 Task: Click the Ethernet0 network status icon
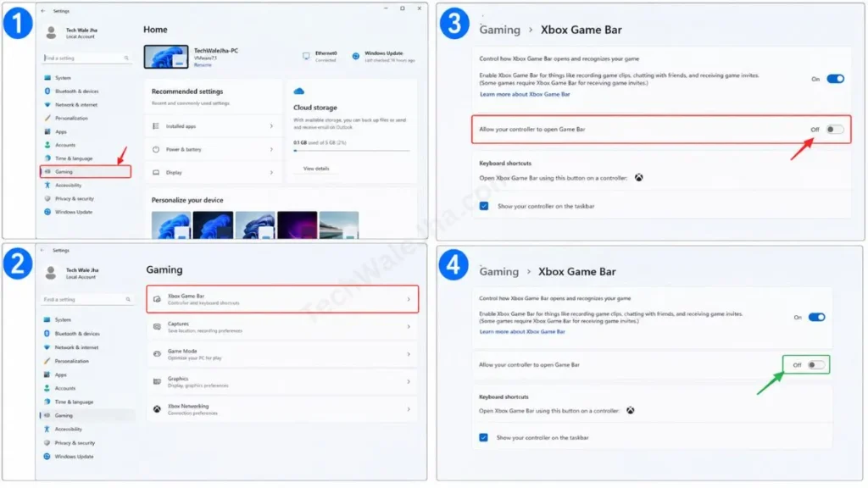[306, 56]
